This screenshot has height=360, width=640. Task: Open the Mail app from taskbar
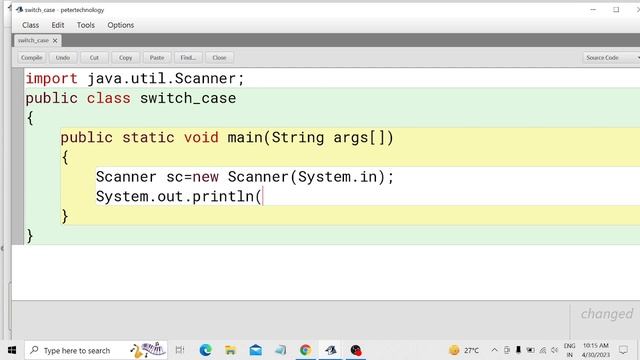click(256, 350)
